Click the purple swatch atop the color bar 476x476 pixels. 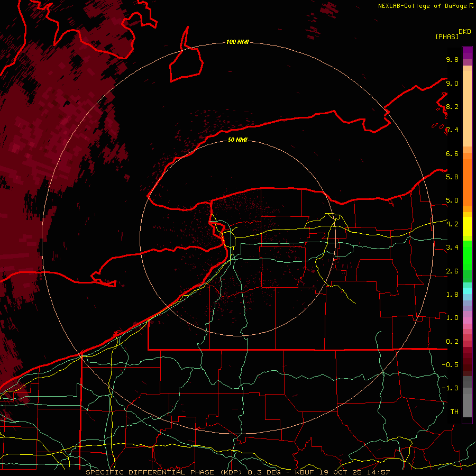(x=467, y=53)
